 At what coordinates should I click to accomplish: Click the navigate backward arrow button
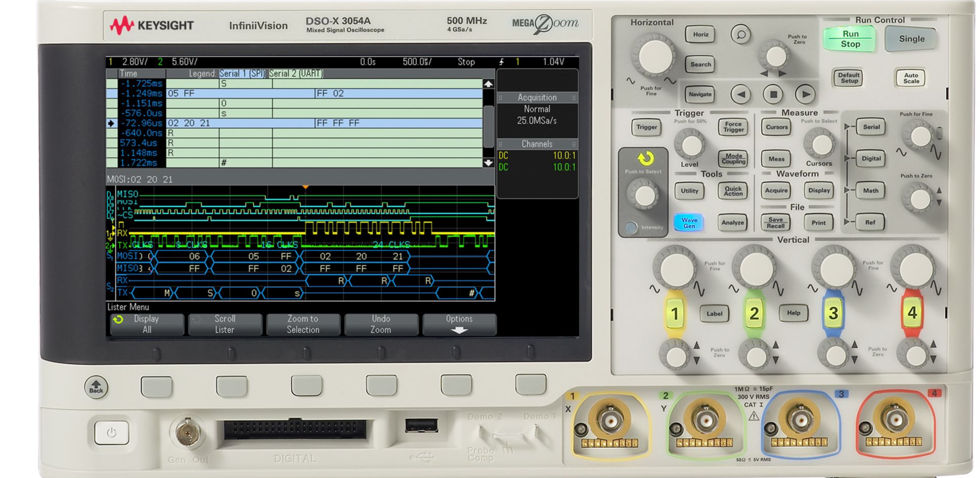[x=741, y=94]
